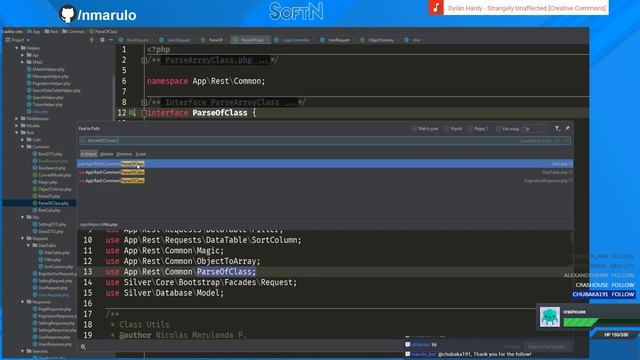Switch to the Utils editor tab
640x360 pixels.
[413, 40]
